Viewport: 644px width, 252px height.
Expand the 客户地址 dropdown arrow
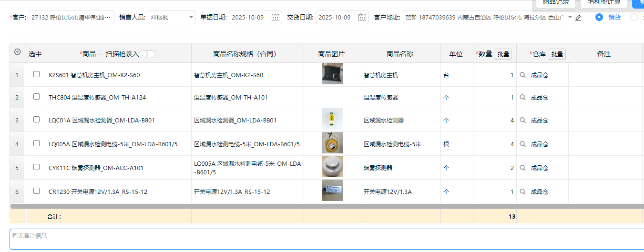(570, 17)
